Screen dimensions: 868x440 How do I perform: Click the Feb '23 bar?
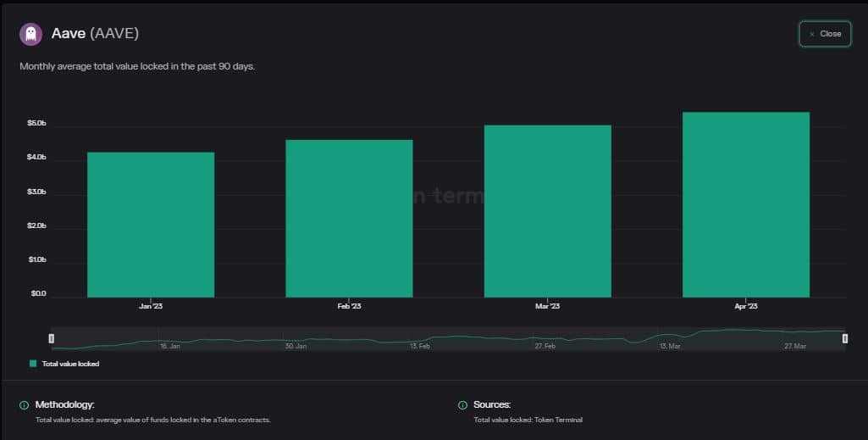[349, 219]
